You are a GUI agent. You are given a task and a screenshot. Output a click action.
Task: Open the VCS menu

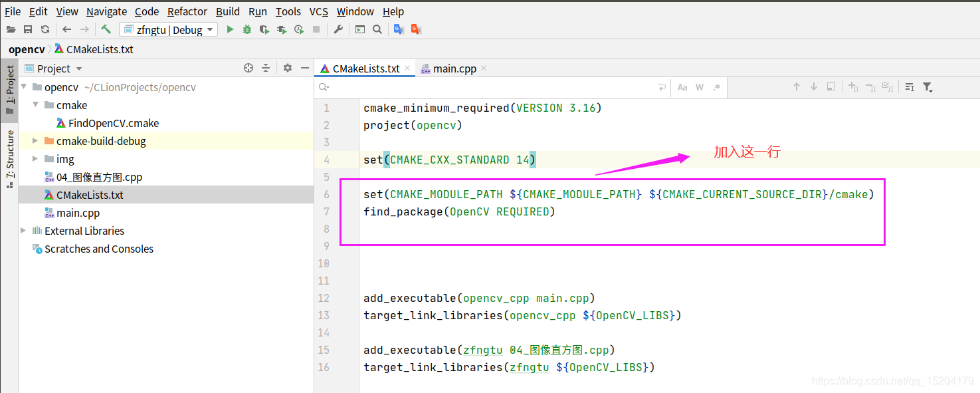pos(319,11)
